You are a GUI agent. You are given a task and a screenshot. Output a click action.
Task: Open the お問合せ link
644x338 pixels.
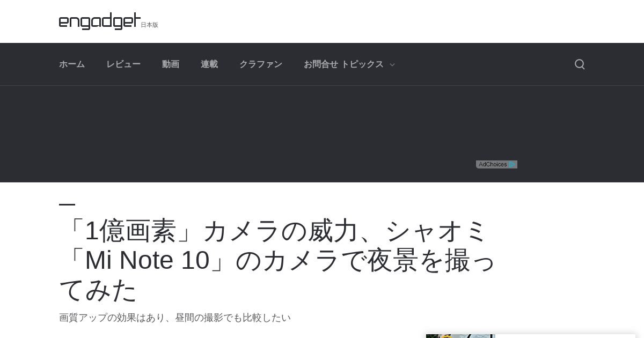pos(321,64)
